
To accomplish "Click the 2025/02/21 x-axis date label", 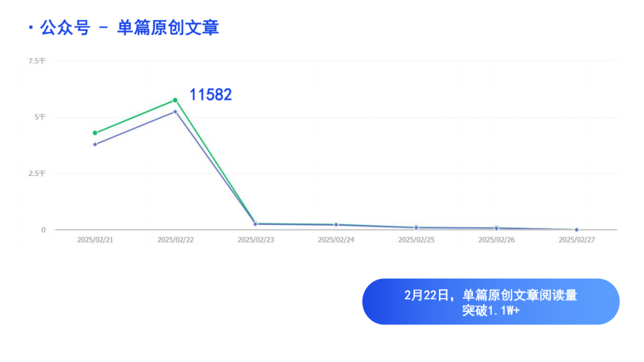I will tap(95, 240).
